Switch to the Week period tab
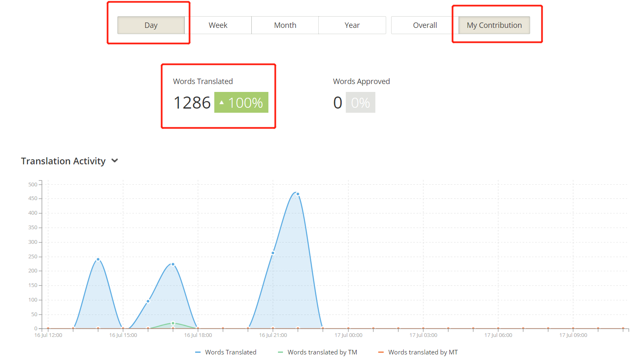The image size is (640, 364). (218, 25)
